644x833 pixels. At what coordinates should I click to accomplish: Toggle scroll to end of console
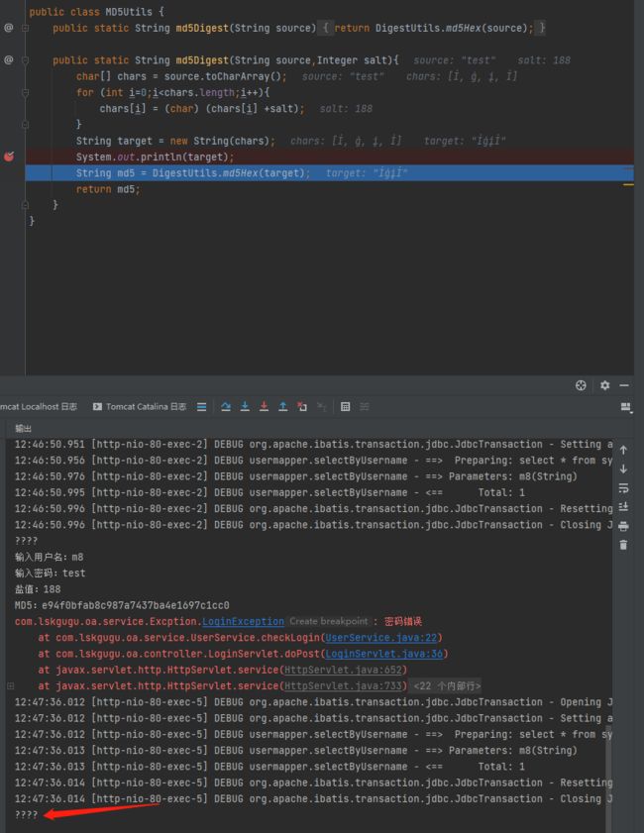click(623, 507)
